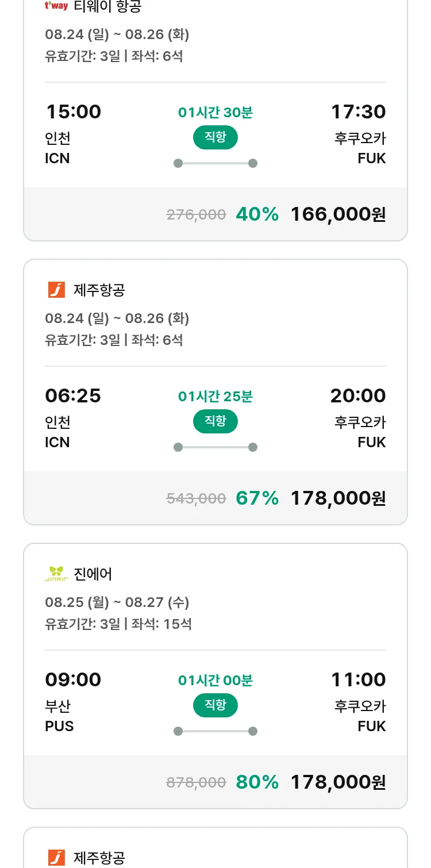Tap the 직항 badge on the 06:25 flight
This screenshot has height=868, width=431.
coord(215,421)
